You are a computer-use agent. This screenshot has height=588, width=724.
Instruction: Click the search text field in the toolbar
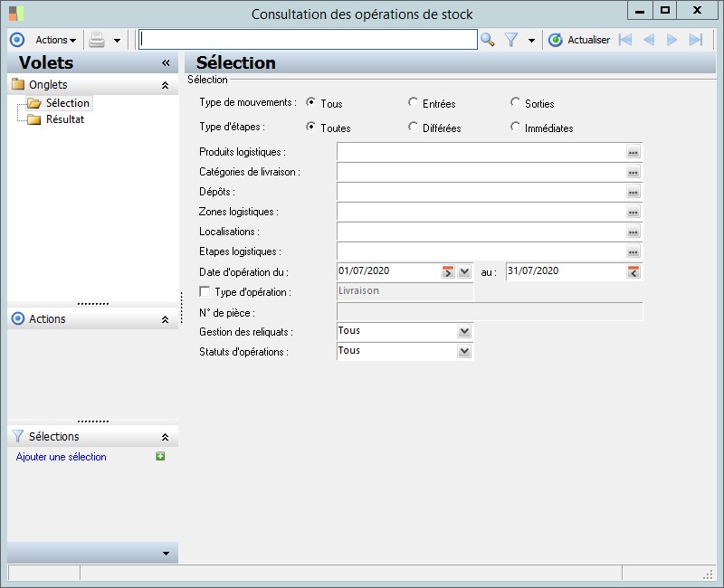tap(308, 40)
